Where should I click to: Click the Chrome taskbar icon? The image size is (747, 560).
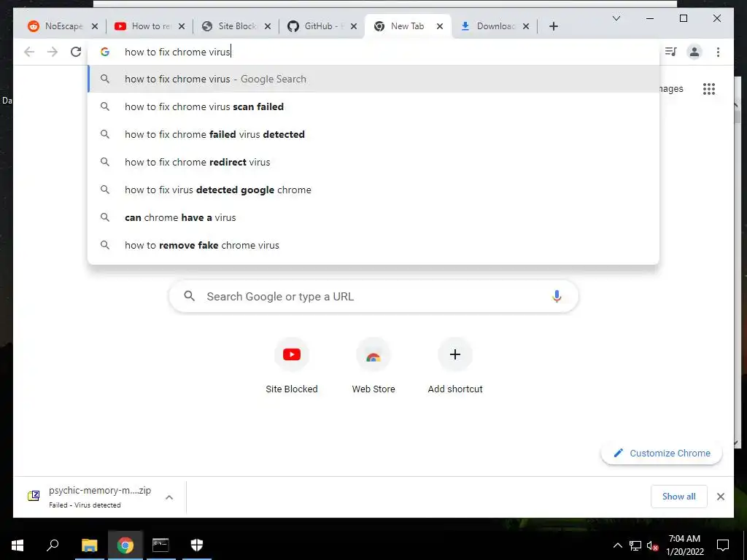coord(125,545)
